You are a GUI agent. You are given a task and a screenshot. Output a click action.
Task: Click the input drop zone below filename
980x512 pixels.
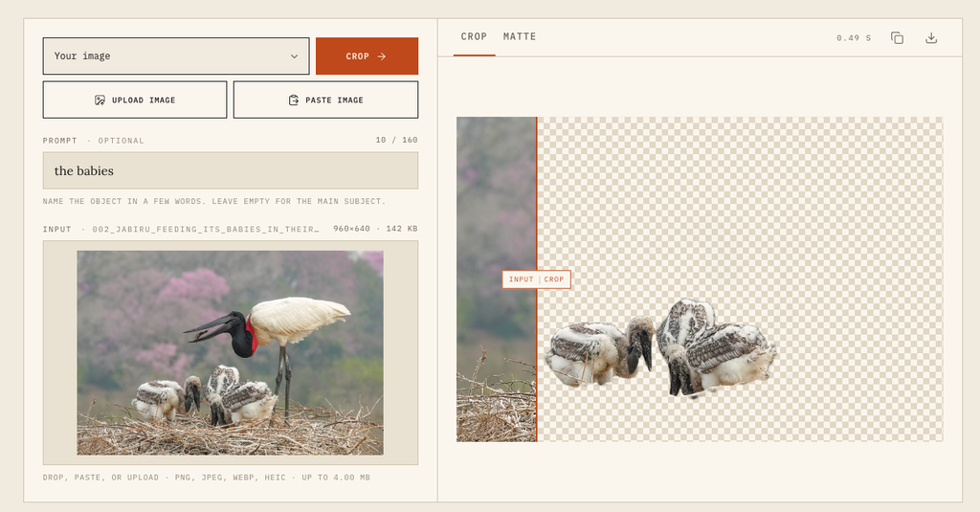tap(231, 352)
